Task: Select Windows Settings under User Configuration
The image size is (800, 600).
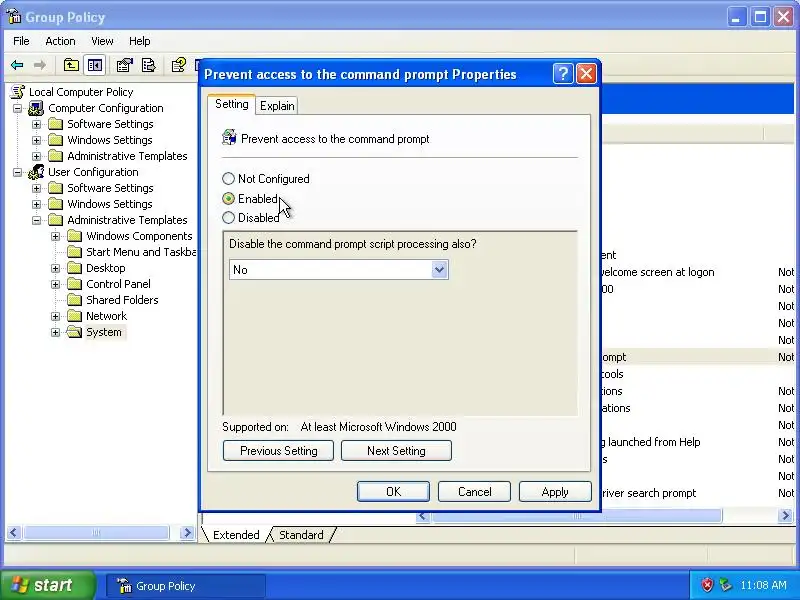Action: tap(110, 204)
